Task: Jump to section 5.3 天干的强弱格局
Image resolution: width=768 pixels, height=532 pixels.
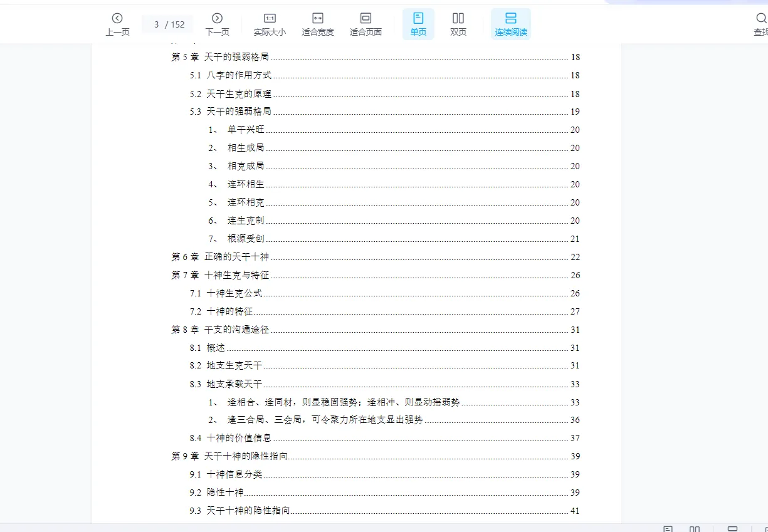Action: (239, 112)
